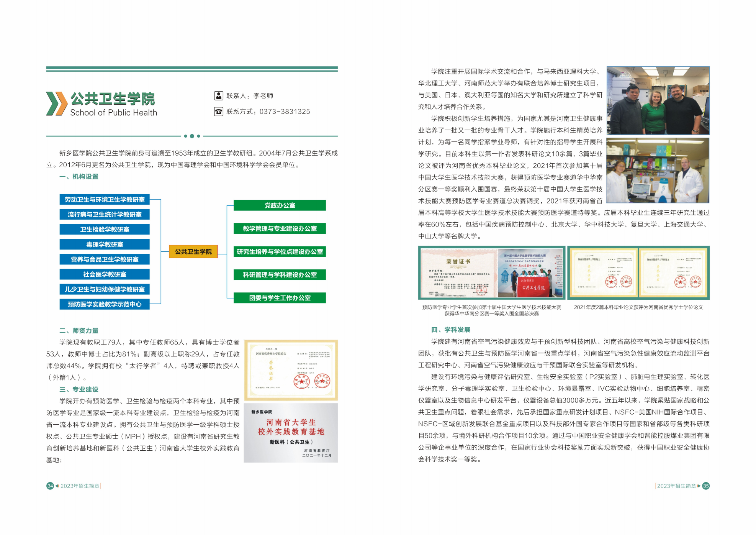The height and width of the screenshot is (535, 756).
Task: Select the 党政办公室 node in the org chart
Action: (279, 205)
